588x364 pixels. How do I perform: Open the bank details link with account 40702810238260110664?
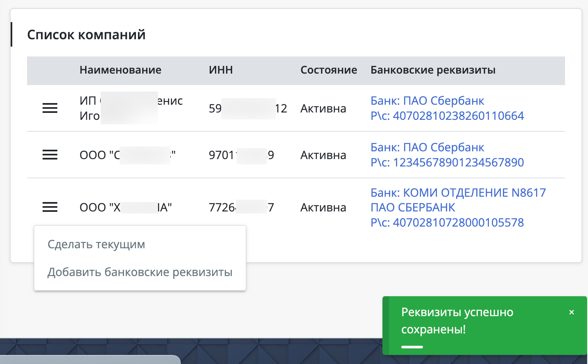(447, 108)
